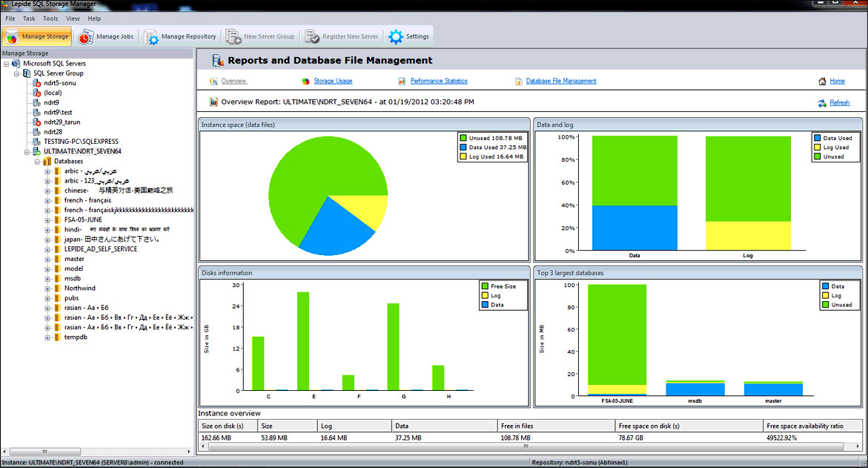Click the Home house icon
Screen dimensions: 868x468
click(822, 82)
